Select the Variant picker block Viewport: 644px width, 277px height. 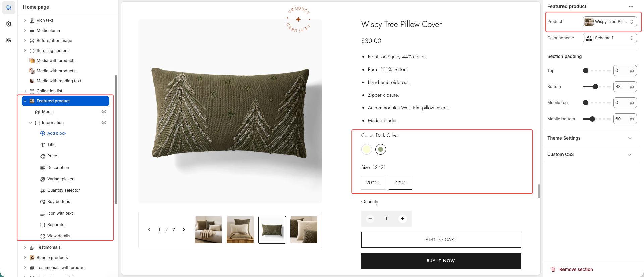point(60,179)
